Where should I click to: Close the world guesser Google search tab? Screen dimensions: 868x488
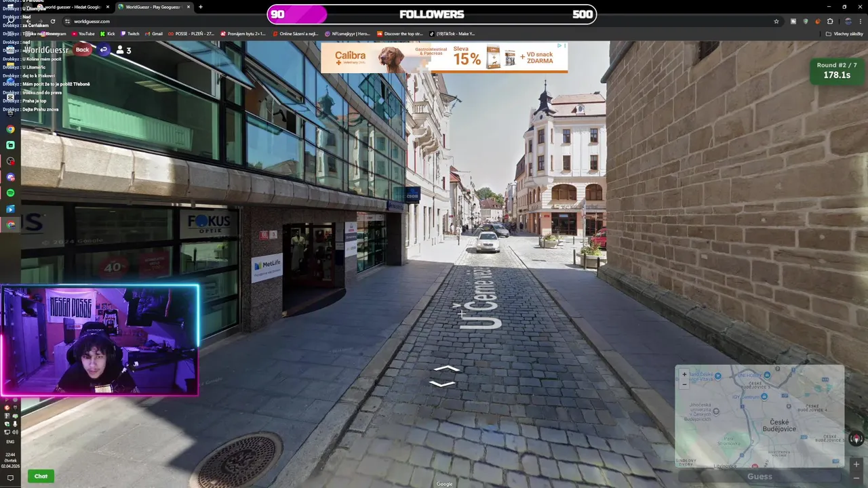[x=107, y=7]
